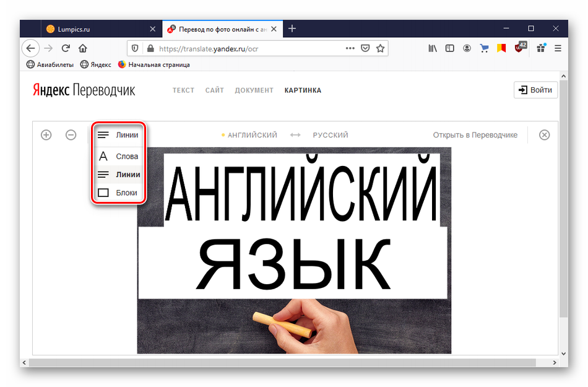588x387 pixels.
Task: Click Открыть в Переводчике link
Action: click(x=475, y=135)
